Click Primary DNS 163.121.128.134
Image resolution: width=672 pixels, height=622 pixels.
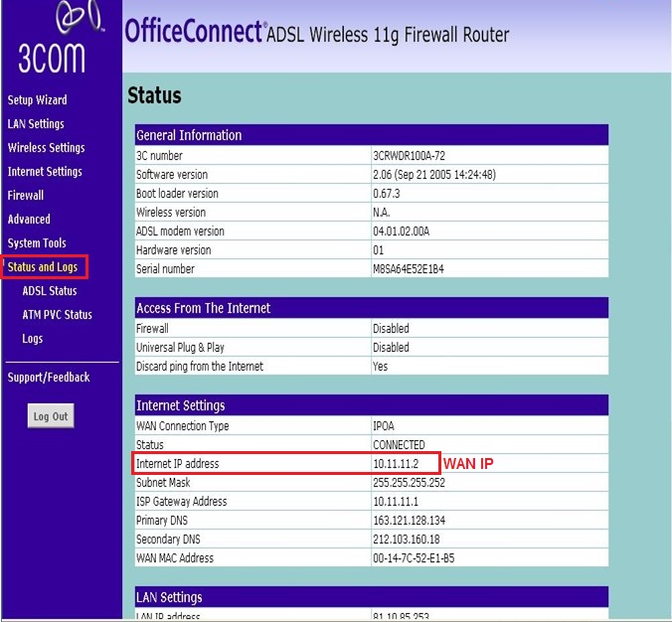coord(409,521)
